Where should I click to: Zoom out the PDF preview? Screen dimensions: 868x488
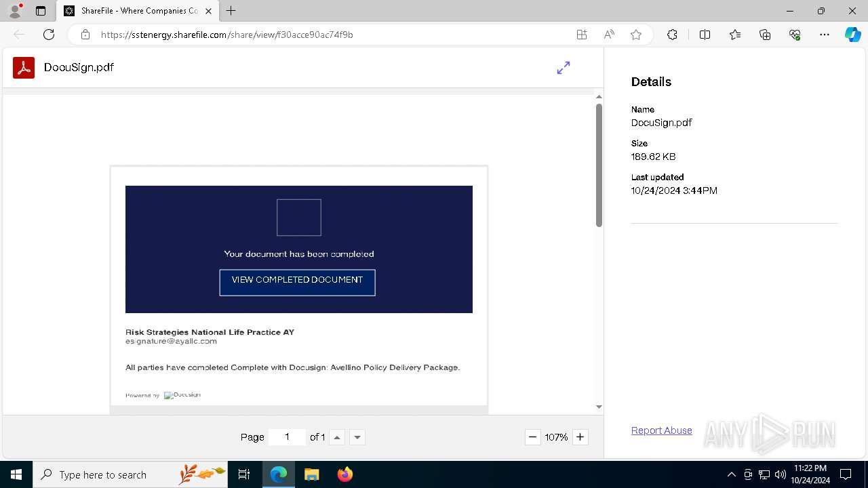tap(532, 437)
